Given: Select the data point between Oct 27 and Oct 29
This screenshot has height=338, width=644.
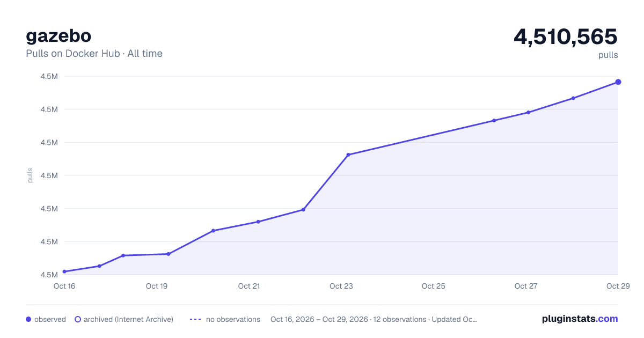Looking at the screenshot, I should coord(573,98).
